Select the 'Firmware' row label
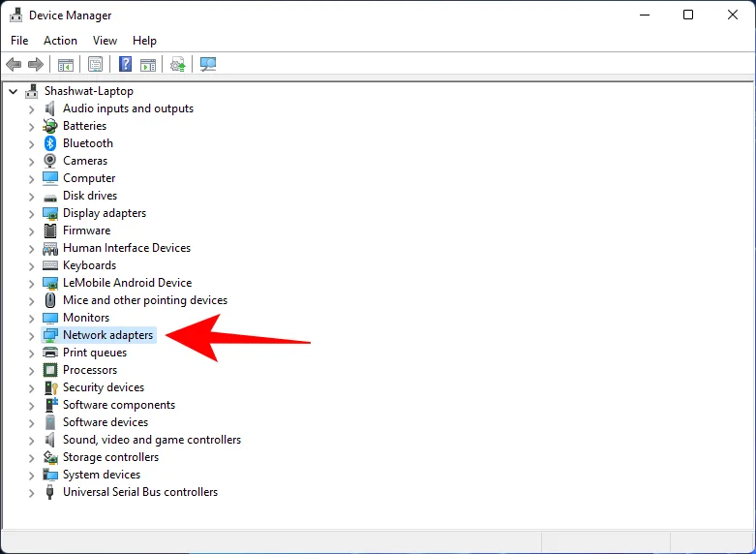This screenshot has height=554, width=756. pos(87,231)
